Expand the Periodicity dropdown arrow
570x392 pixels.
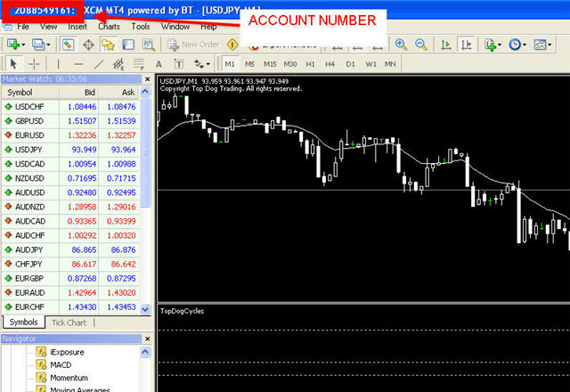525,45
